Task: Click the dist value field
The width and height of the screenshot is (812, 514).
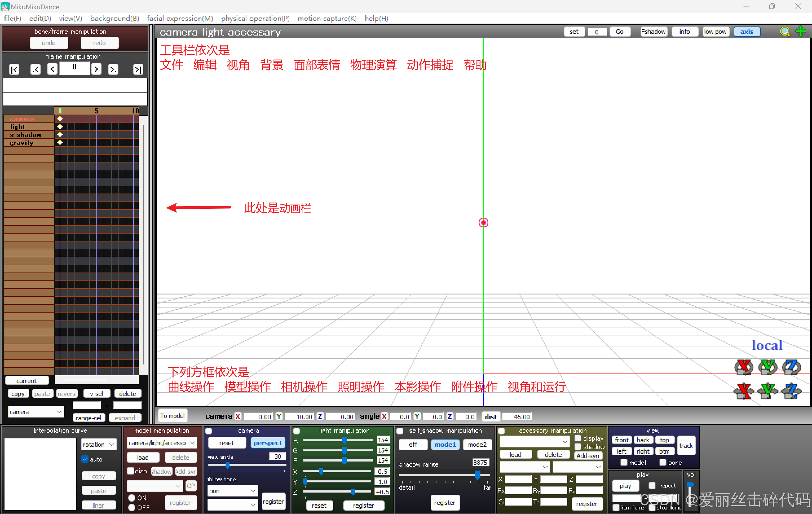Action: [517, 417]
